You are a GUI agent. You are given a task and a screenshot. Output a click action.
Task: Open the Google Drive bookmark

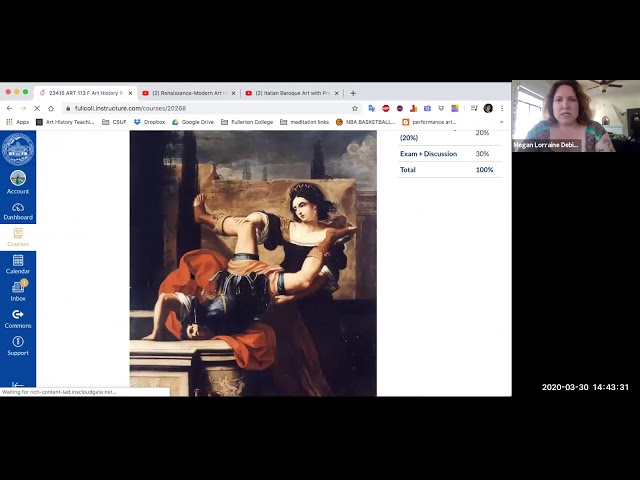point(193,122)
